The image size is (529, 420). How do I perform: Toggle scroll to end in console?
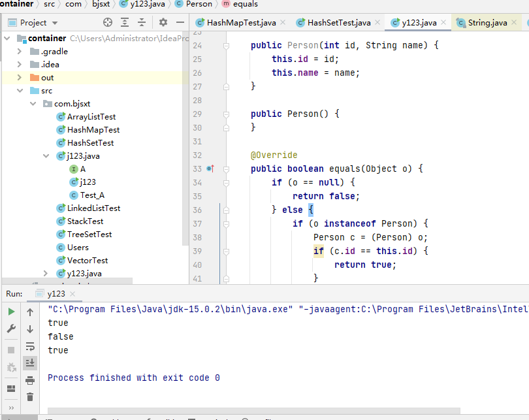[30, 363]
